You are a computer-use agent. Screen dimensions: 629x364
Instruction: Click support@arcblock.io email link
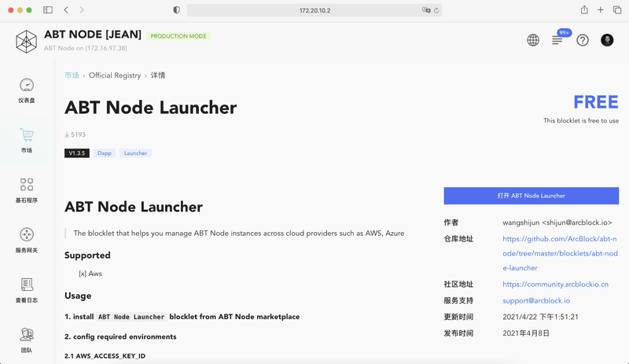(x=536, y=300)
